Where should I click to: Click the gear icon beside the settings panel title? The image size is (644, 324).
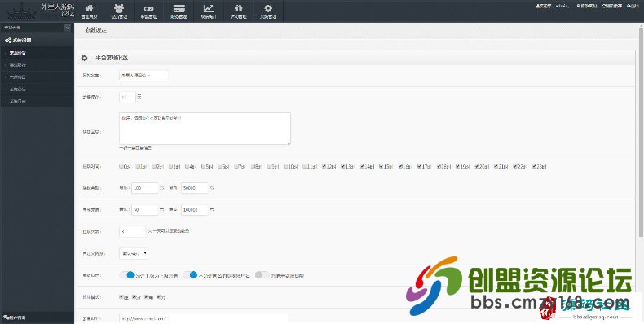(84, 58)
